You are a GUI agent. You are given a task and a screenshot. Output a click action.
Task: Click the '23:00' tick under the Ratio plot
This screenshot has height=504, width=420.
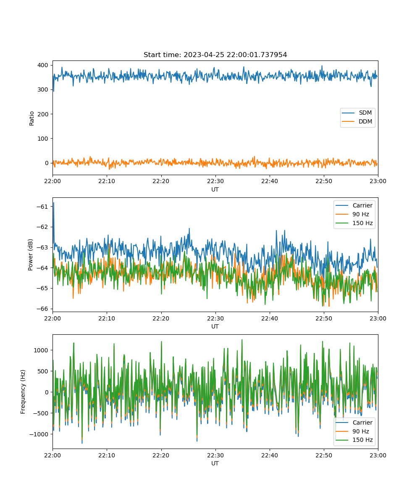(378, 181)
